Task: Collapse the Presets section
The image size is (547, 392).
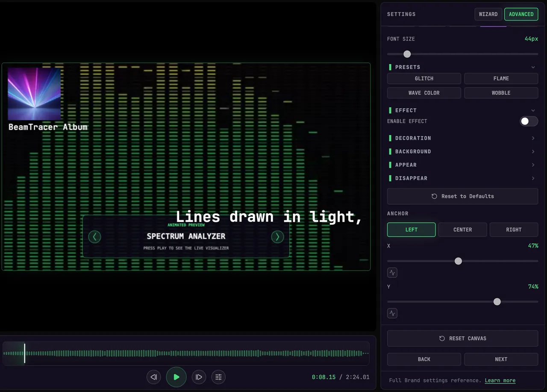Action: pyautogui.click(x=462, y=67)
